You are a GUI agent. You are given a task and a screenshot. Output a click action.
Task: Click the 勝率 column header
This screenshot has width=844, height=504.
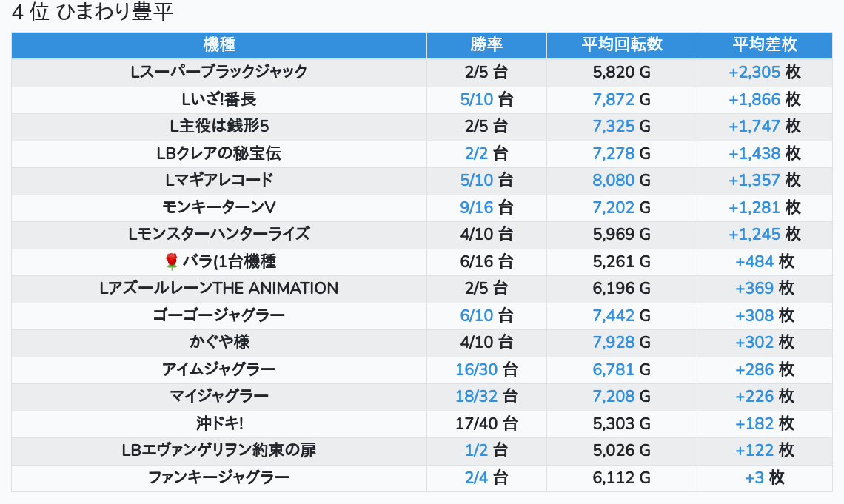(x=486, y=44)
